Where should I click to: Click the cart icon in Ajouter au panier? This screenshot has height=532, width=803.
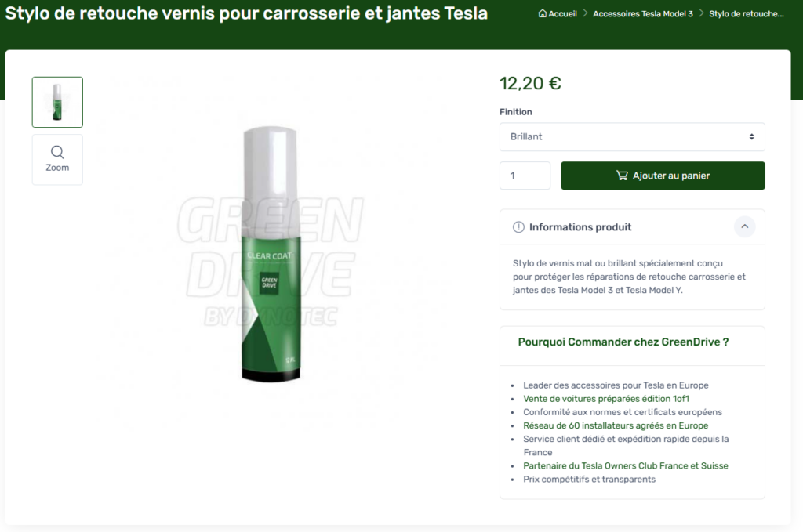622,176
